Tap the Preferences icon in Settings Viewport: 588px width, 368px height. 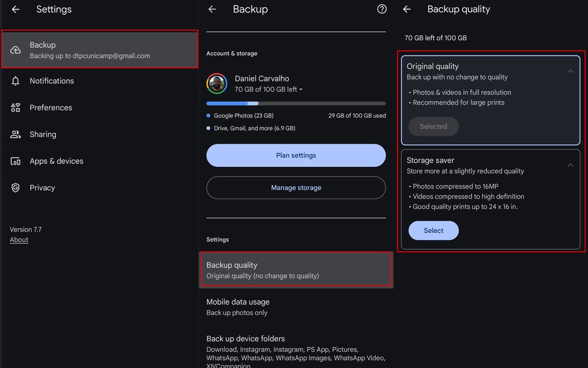click(16, 108)
